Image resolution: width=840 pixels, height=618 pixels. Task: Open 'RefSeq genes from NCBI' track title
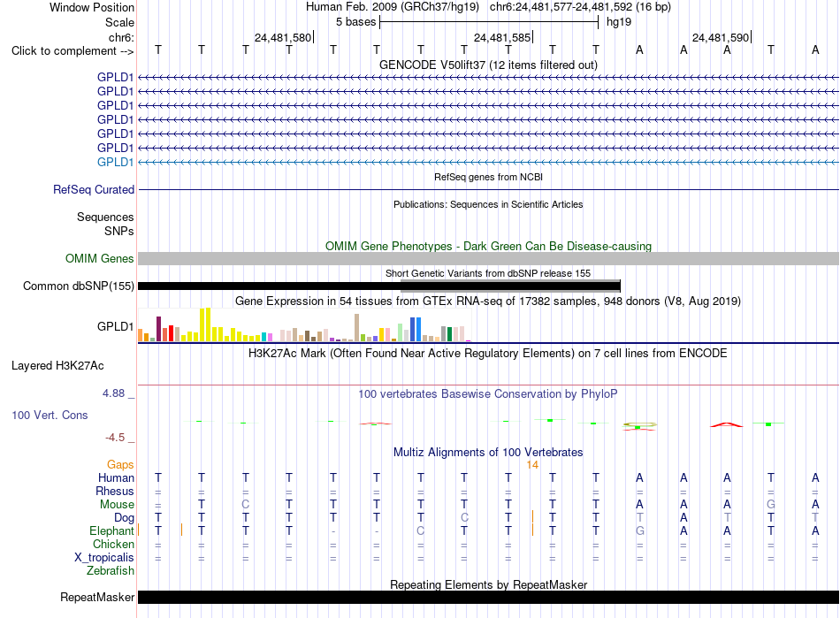pos(488,177)
